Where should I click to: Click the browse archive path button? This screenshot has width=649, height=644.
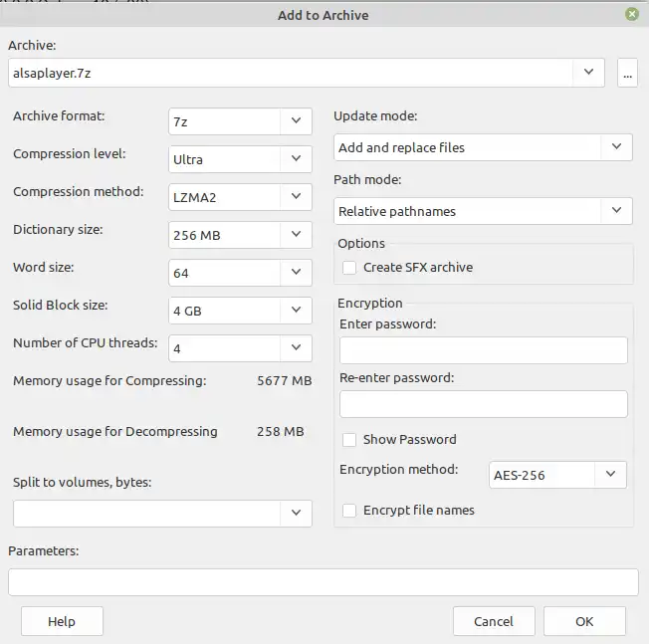coord(627,73)
